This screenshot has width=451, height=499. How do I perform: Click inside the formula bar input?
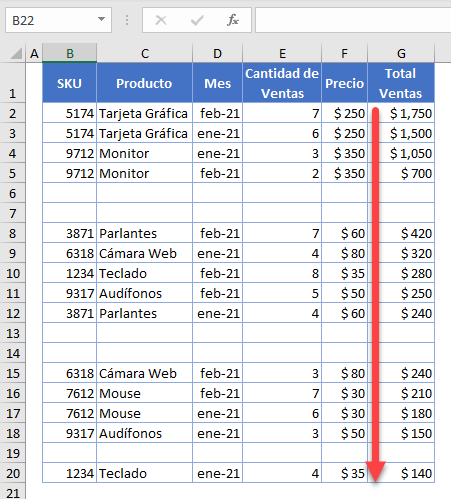click(353, 20)
